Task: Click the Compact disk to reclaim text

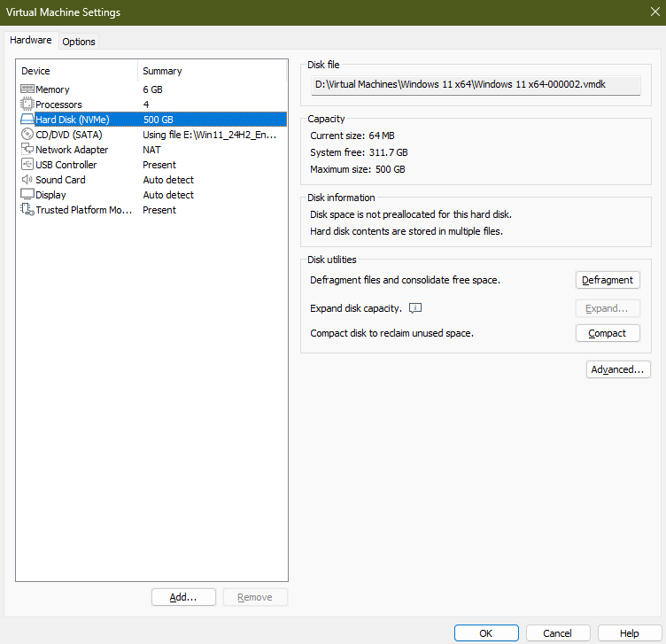Action: [391, 333]
